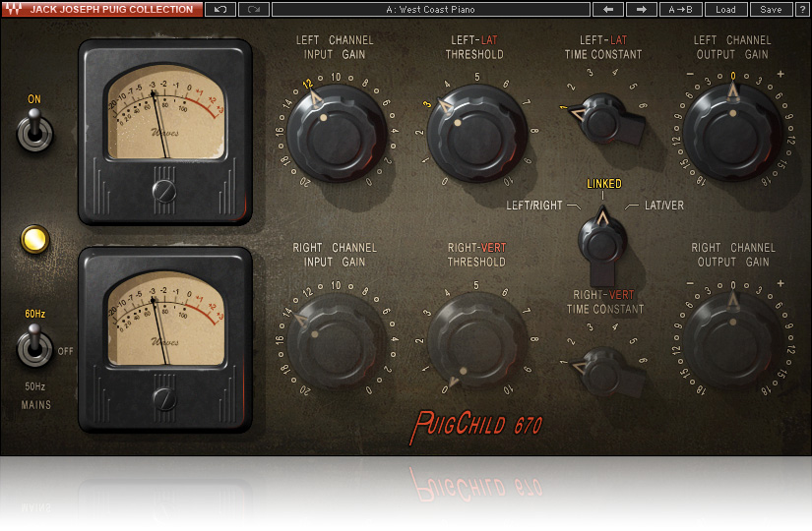The image size is (812, 531).
Task: Click the PuigChild 670 logo text
Action: (476, 426)
